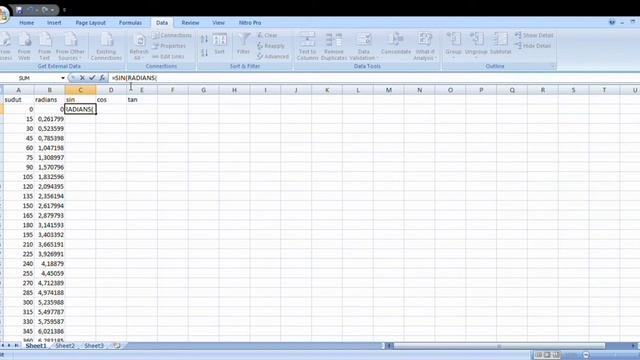Image resolution: width=640 pixels, height=360 pixels.
Task: Click Hide Detail in Outline
Action: click(533, 46)
